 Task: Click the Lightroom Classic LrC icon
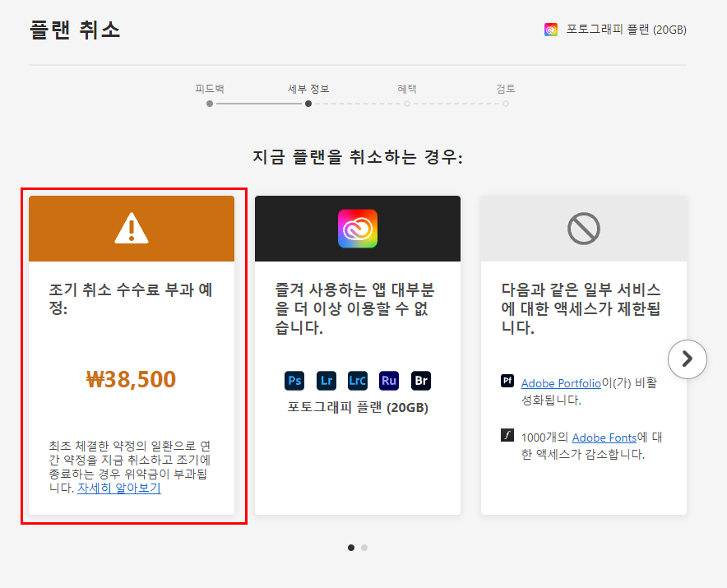coord(358,381)
